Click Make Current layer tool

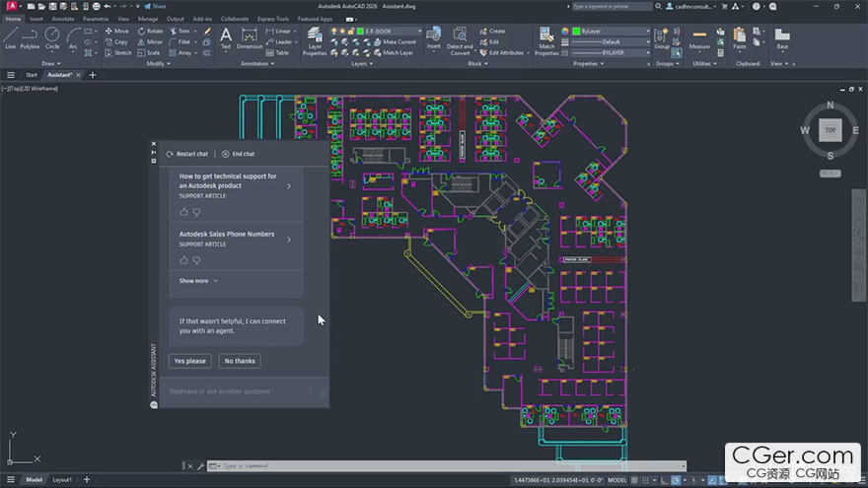point(396,42)
